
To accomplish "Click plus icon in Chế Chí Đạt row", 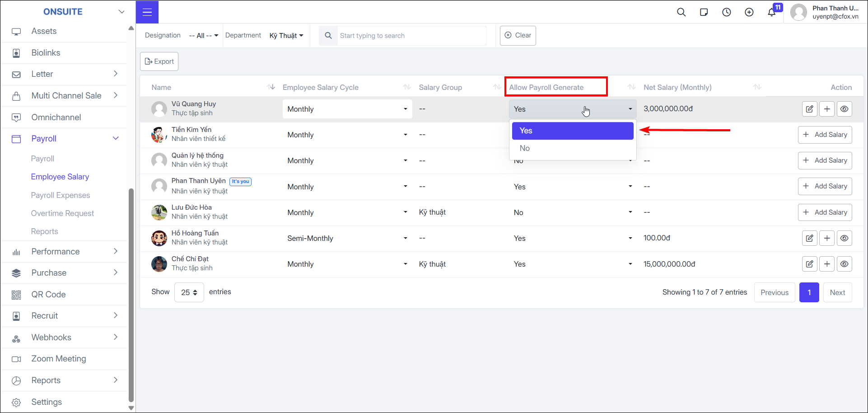I will click(827, 264).
